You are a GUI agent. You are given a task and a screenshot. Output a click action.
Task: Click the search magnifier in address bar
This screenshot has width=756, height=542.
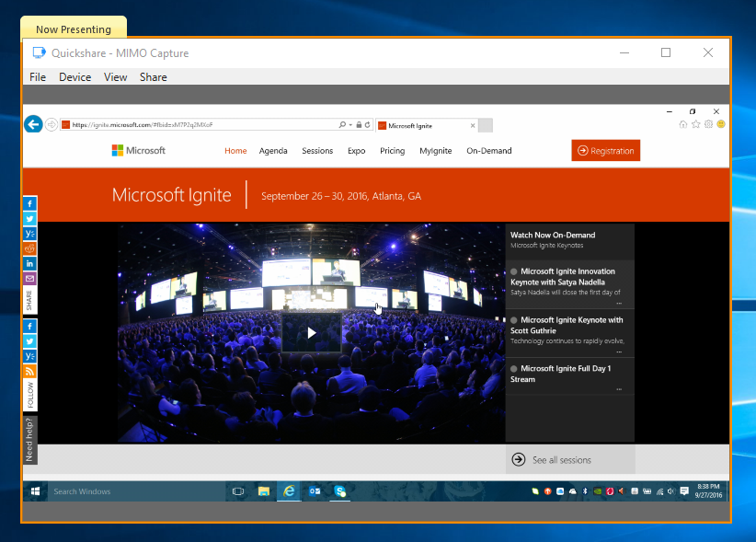(342, 125)
